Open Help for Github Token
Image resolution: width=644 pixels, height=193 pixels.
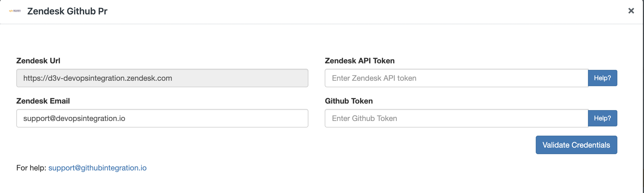tap(602, 118)
